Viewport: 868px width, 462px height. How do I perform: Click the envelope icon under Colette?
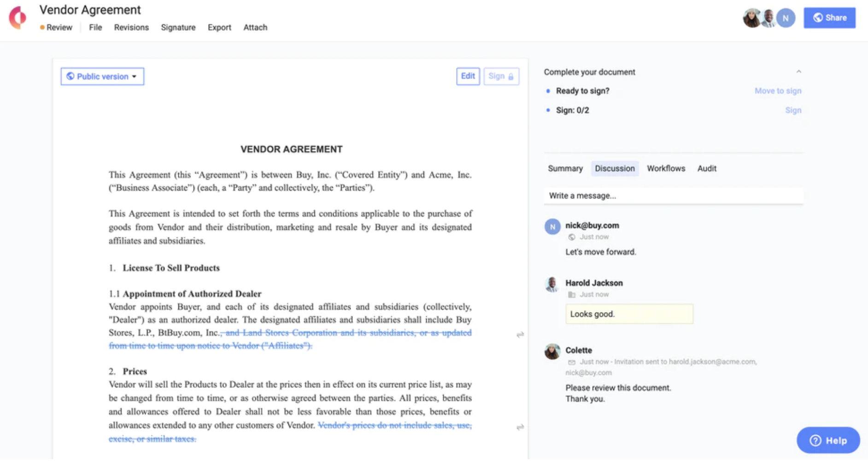tap(572, 362)
